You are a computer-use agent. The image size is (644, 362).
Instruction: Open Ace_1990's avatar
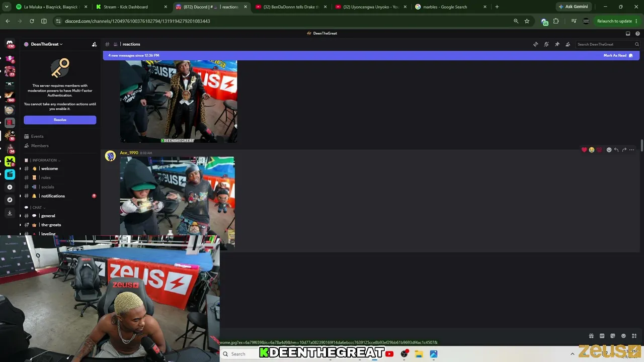(110, 156)
